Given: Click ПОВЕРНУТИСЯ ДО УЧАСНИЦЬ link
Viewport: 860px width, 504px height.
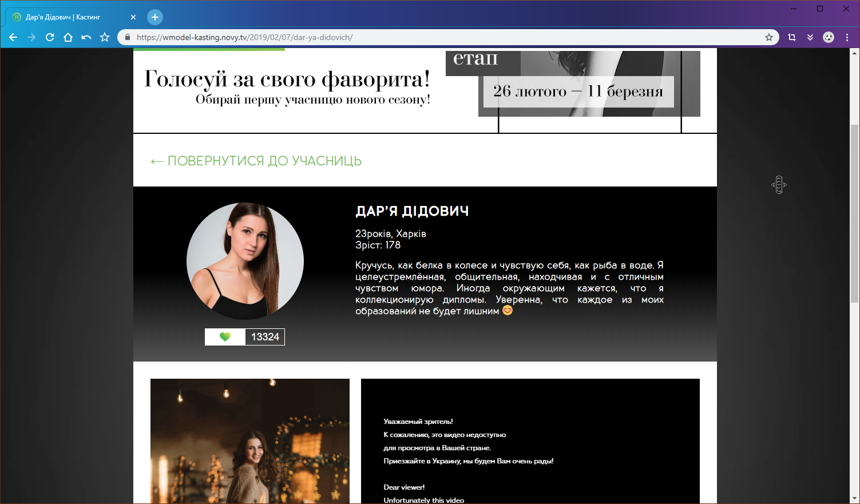Looking at the screenshot, I should click(256, 161).
